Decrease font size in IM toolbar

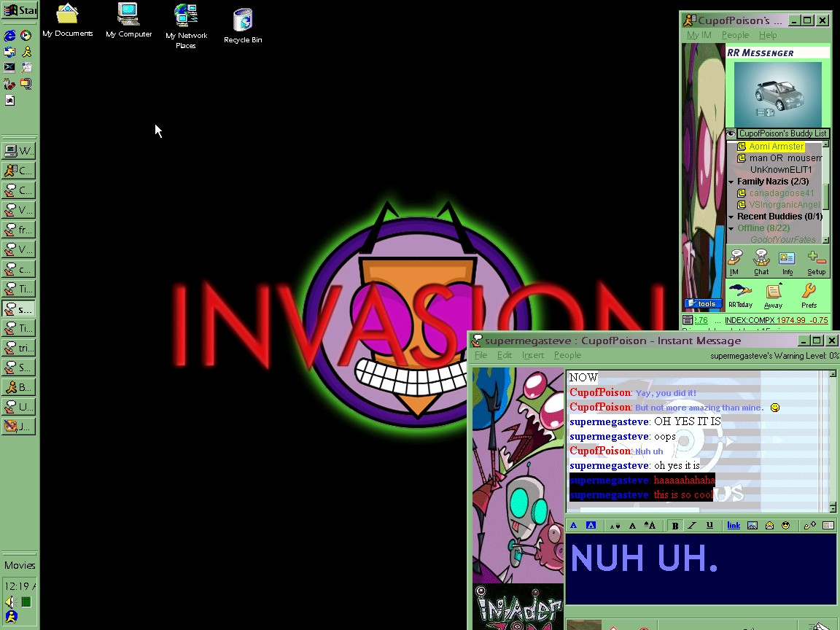click(x=615, y=526)
